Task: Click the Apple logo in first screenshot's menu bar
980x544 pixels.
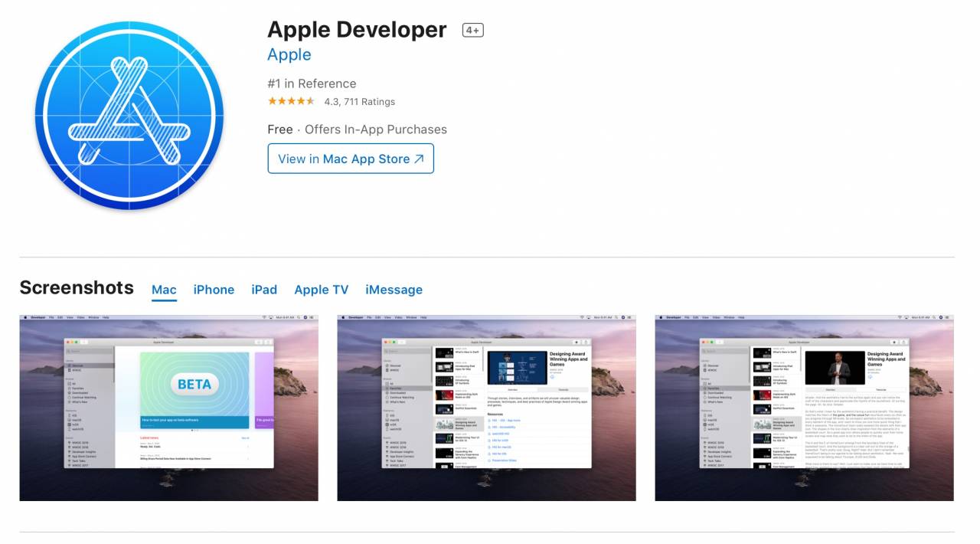Action: (x=25, y=317)
